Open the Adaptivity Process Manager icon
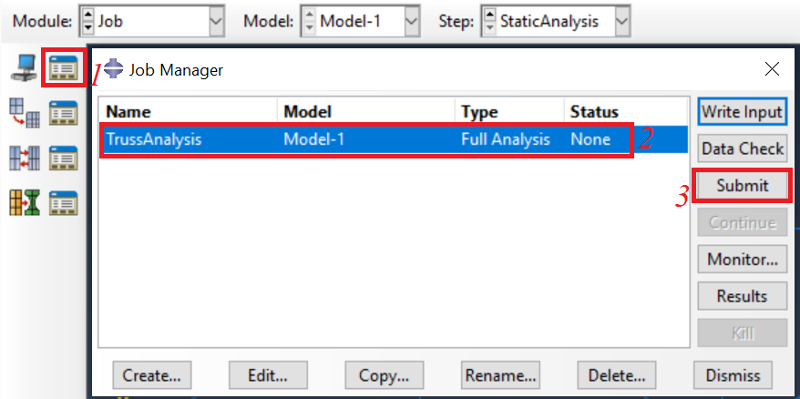 [63, 113]
